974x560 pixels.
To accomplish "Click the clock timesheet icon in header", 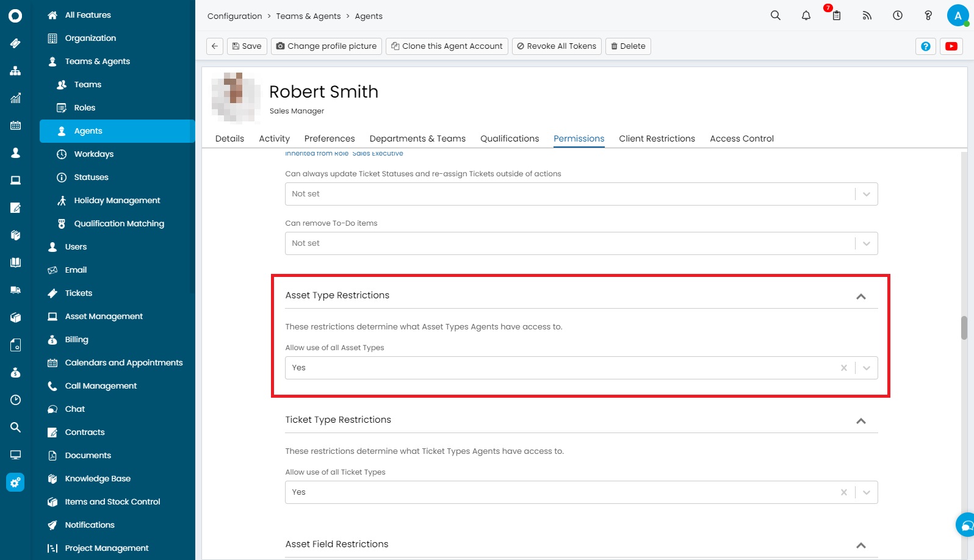I will [x=897, y=16].
